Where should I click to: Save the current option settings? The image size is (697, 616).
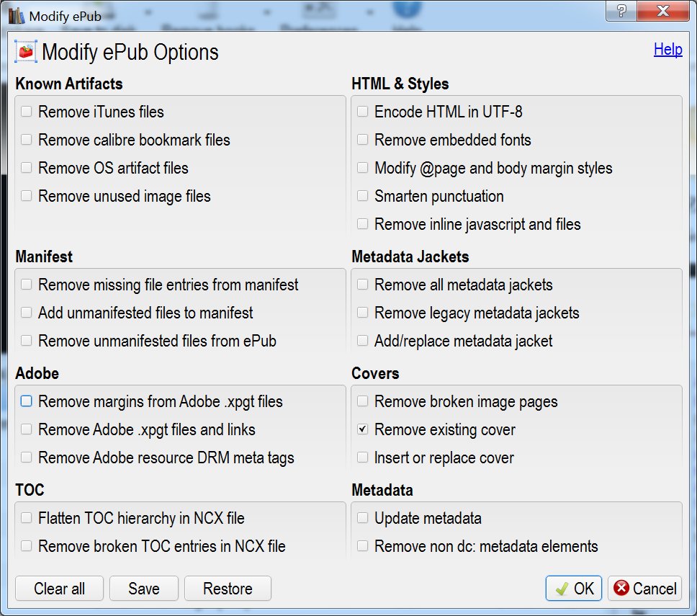point(143,589)
